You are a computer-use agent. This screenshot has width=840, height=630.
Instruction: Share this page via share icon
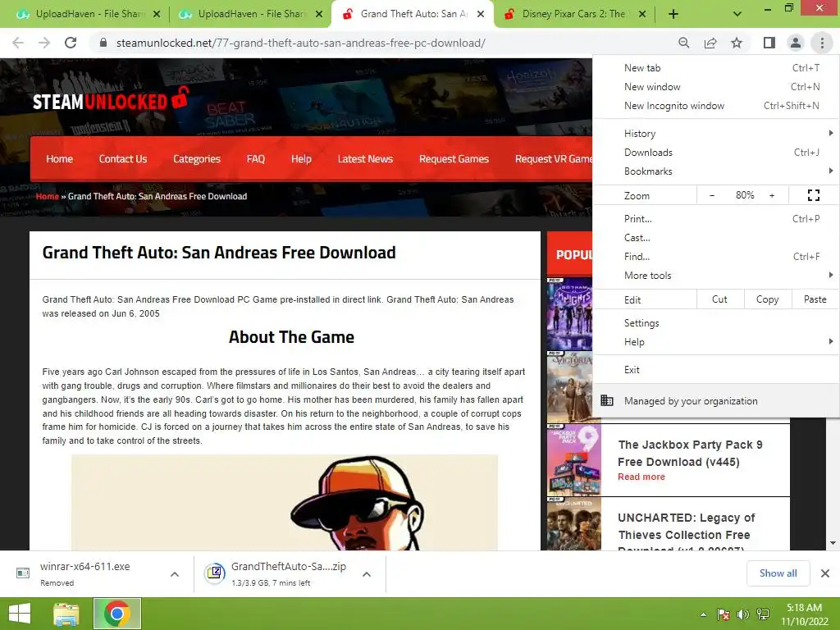(710, 43)
